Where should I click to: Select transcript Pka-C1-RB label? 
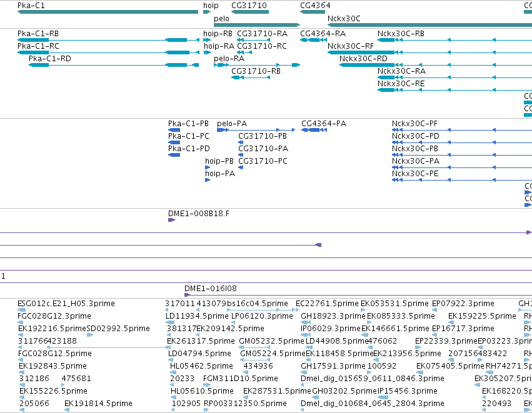[38, 34]
